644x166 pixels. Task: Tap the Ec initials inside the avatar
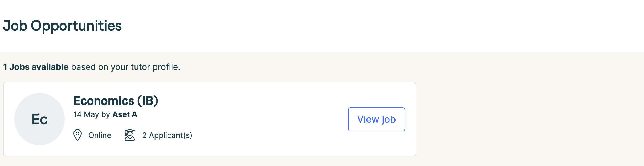40,119
